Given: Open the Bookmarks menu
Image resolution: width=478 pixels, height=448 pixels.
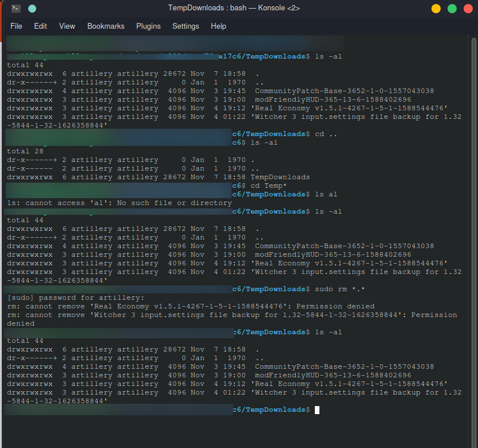Looking at the screenshot, I should [106, 26].
